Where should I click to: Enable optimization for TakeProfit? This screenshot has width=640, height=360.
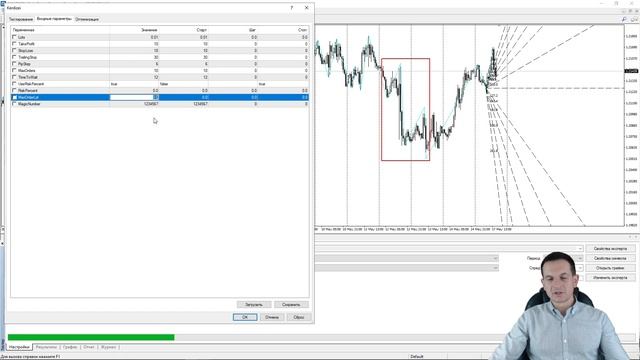point(14,44)
